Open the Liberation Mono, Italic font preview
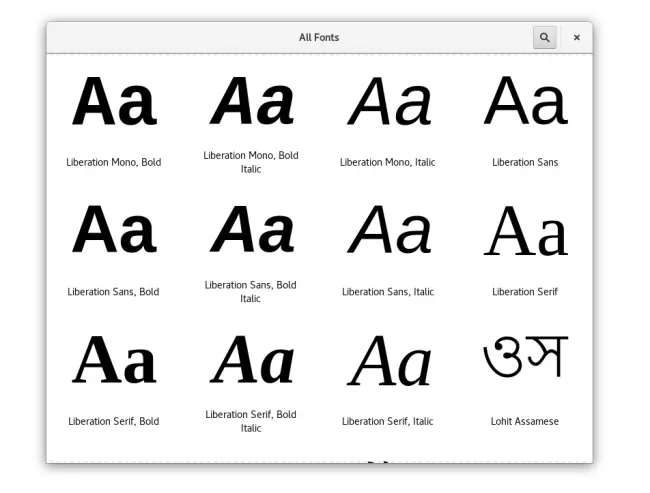This screenshot has height=493, width=650. (388, 101)
